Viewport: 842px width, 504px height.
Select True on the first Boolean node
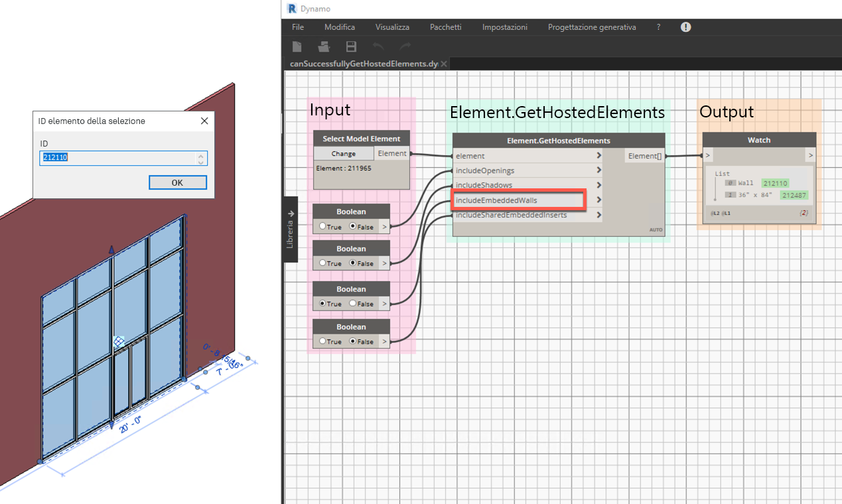(x=323, y=226)
